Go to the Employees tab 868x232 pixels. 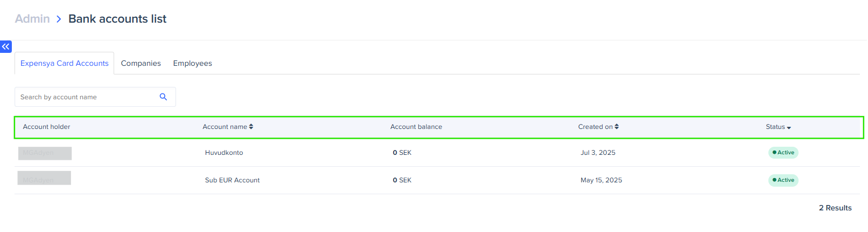pos(192,64)
